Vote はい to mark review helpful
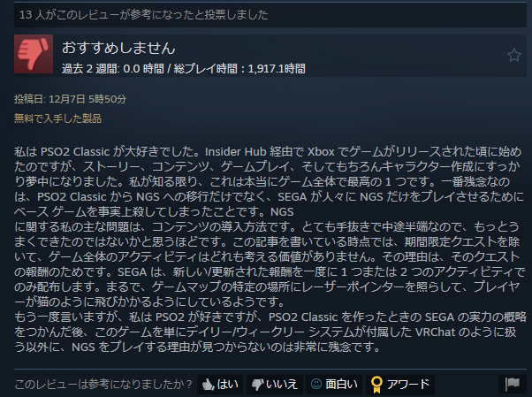The height and width of the screenshot is (397, 532). point(220,385)
